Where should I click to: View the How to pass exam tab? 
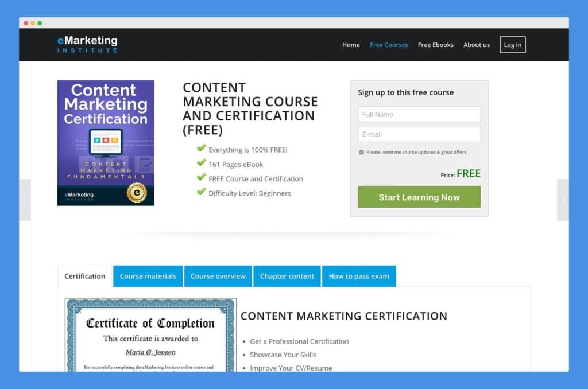click(359, 276)
